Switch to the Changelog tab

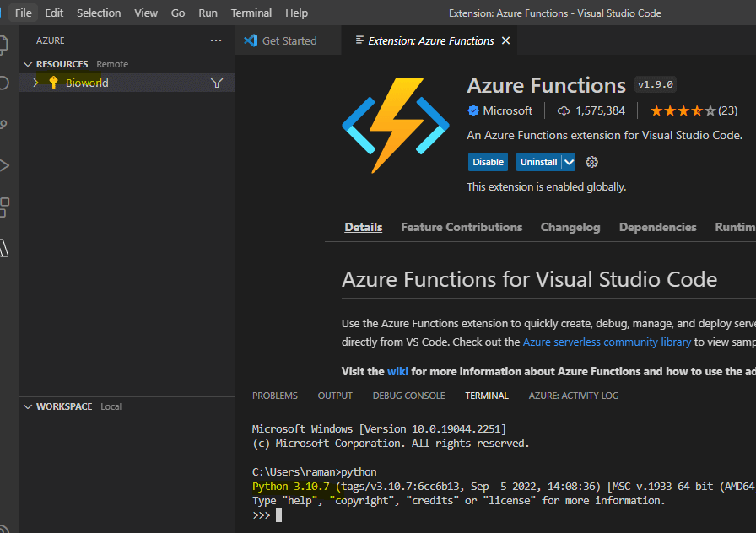570,226
